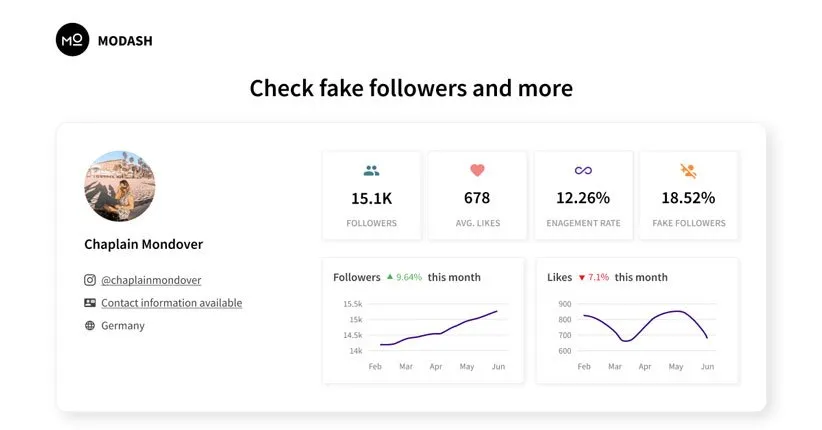
Task: Click the Instagram icon beside the handle
Action: 90,280
